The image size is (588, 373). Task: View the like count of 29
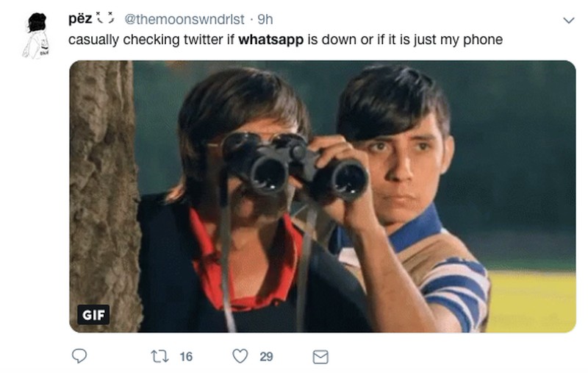(266, 356)
